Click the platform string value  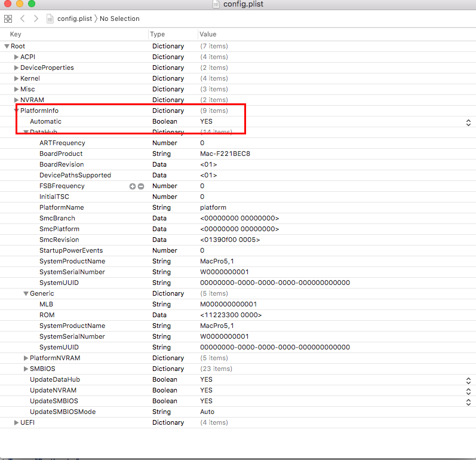coord(213,207)
